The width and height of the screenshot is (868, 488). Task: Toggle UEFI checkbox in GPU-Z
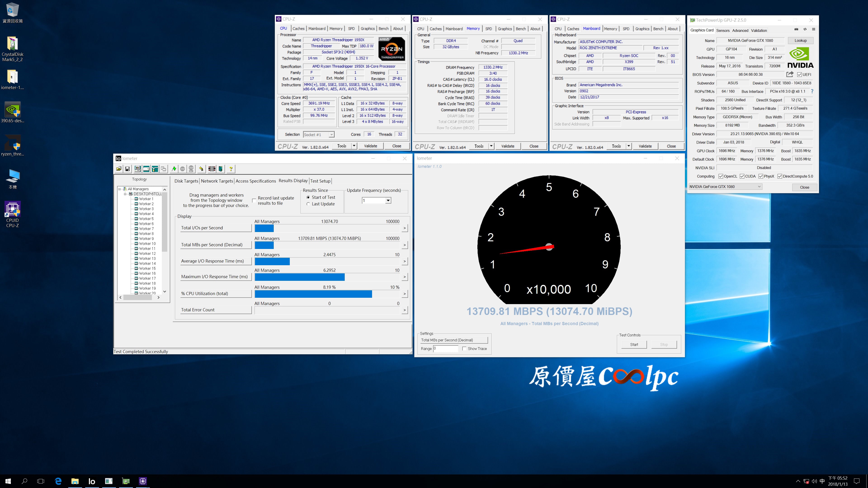[x=799, y=75]
